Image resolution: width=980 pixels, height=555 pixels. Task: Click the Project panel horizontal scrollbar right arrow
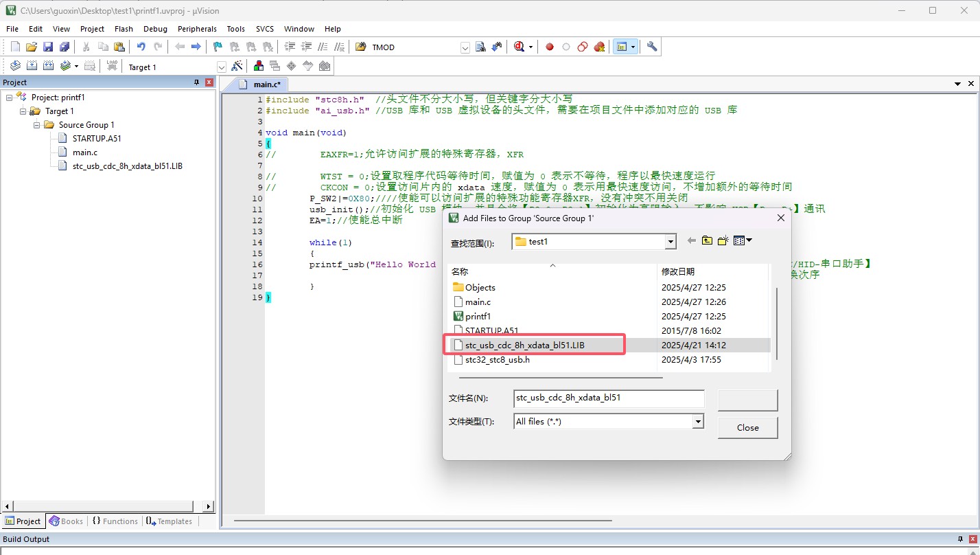[x=210, y=506]
